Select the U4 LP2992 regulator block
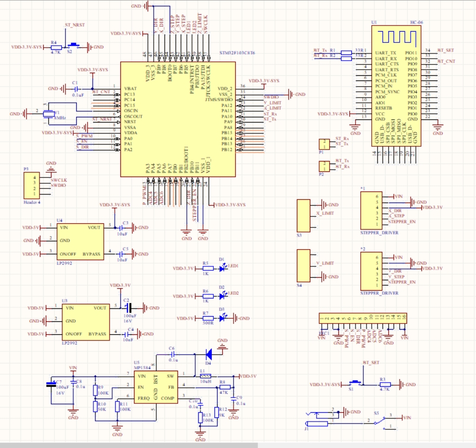The image size is (476, 448). (80, 241)
